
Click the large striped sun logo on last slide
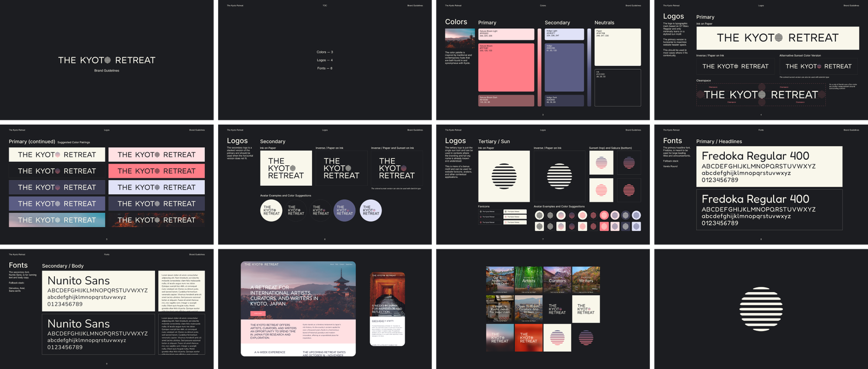click(x=761, y=309)
